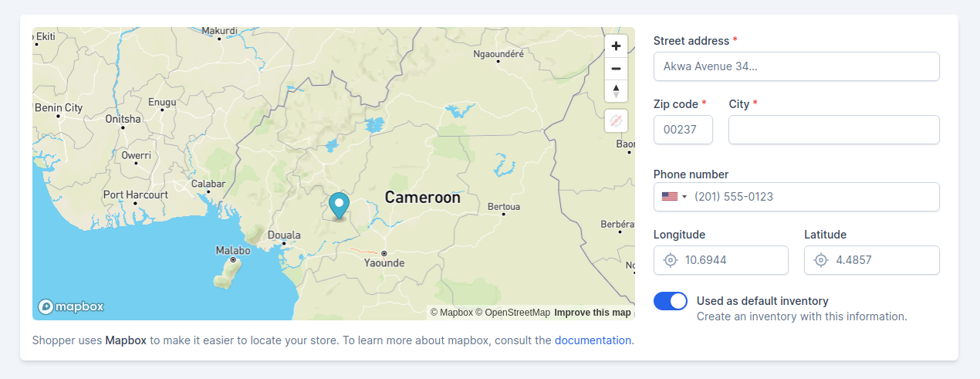Click the Ngaoundéré map label
Image resolution: width=980 pixels, height=379 pixels.
498,54
